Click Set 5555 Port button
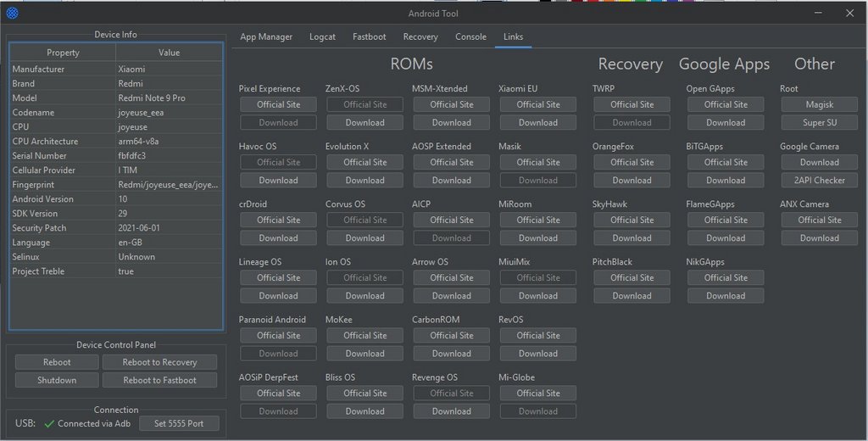The image size is (868, 441). (179, 423)
